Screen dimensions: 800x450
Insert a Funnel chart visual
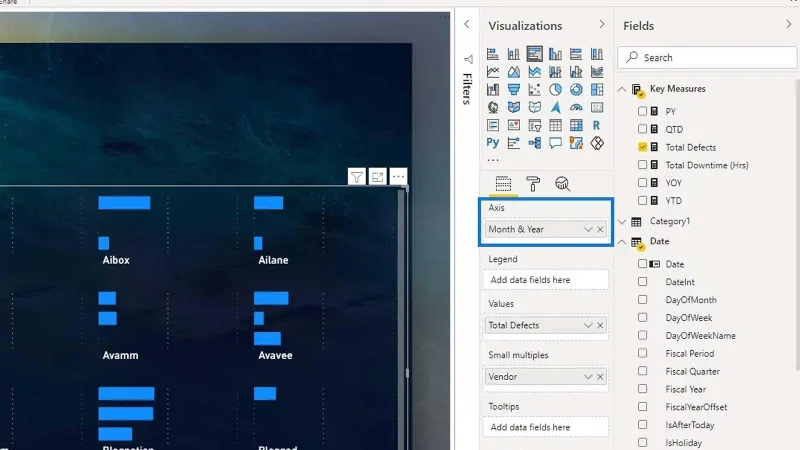click(514, 89)
